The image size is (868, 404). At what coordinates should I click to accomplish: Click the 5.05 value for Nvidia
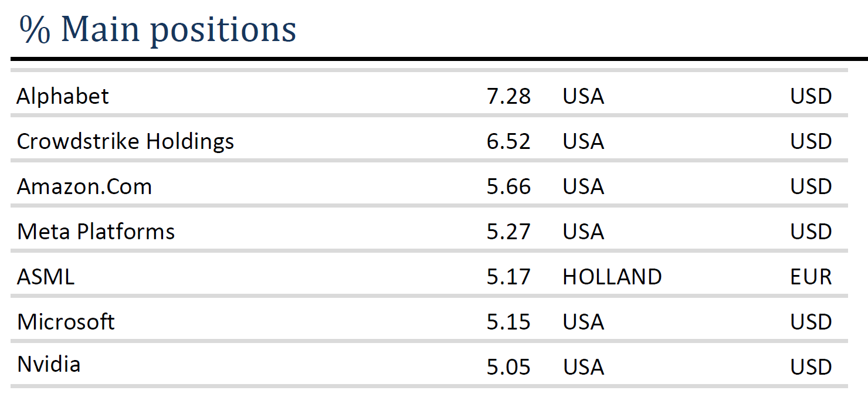508,367
